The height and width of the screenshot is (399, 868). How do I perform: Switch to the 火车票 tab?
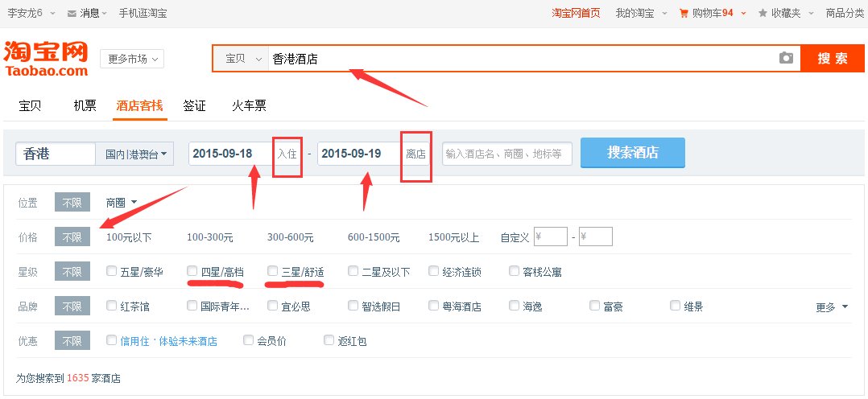coord(249,105)
